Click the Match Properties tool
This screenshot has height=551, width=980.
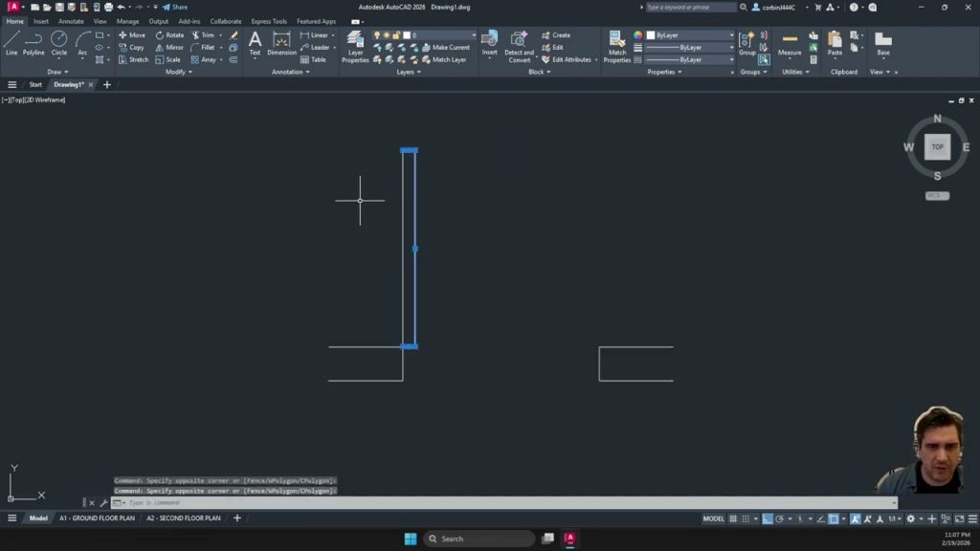(x=617, y=44)
